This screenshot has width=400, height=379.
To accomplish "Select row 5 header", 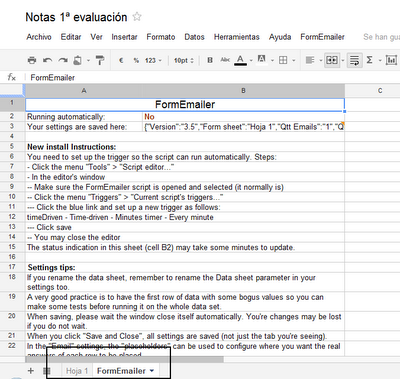I will [x=12, y=146].
